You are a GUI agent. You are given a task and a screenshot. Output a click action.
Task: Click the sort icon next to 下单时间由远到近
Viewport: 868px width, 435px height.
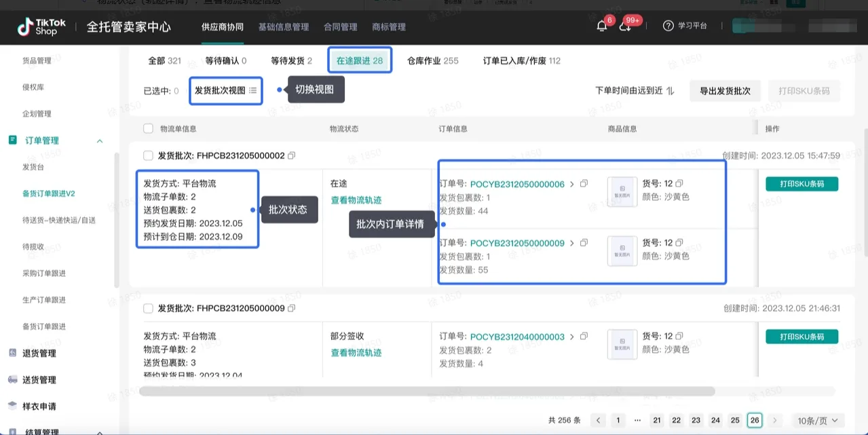click(670, 90)
